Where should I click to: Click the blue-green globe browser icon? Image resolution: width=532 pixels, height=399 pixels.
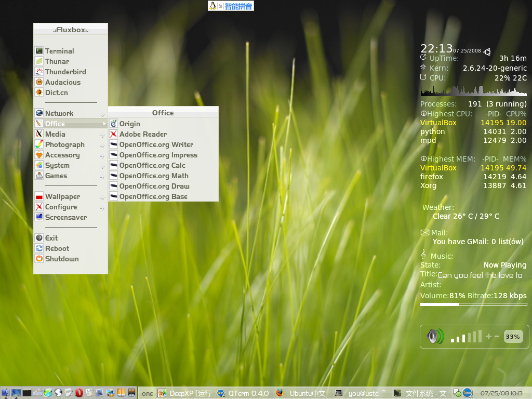click(x=48, y=393)
